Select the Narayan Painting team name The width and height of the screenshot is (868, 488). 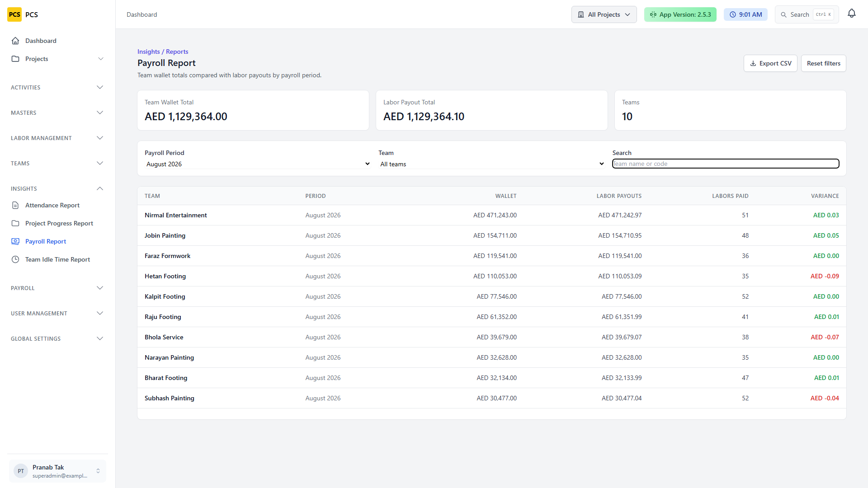pos(169,357)
